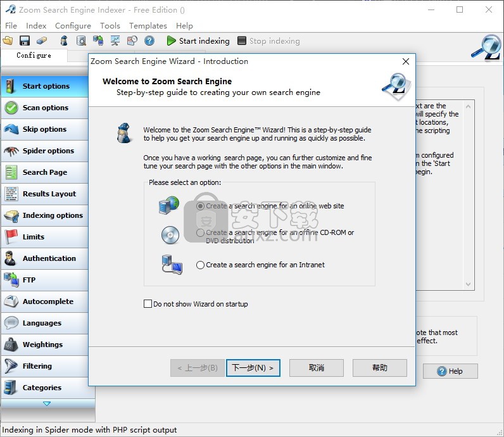Screen dimensions: 504x437
Task: Click the Help button in main window
Action: click(450, 371)
